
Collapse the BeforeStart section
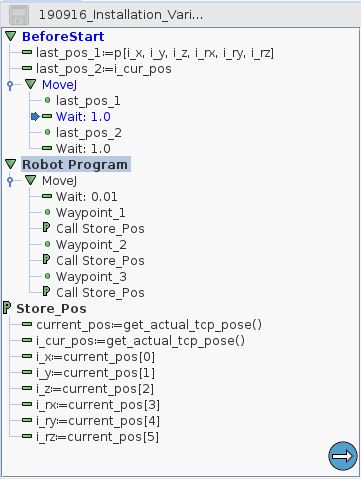(11, 36)
